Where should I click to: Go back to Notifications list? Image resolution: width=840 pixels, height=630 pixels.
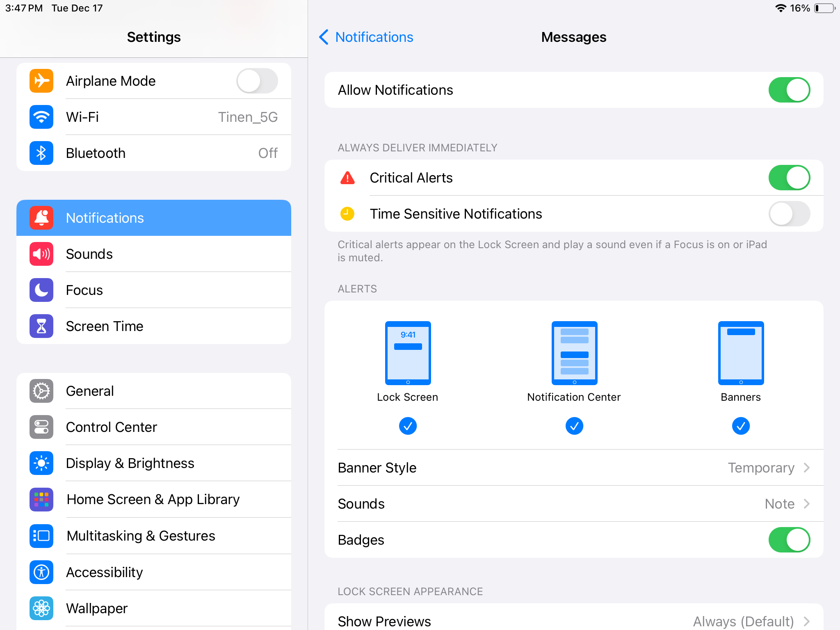click(366, 37)
